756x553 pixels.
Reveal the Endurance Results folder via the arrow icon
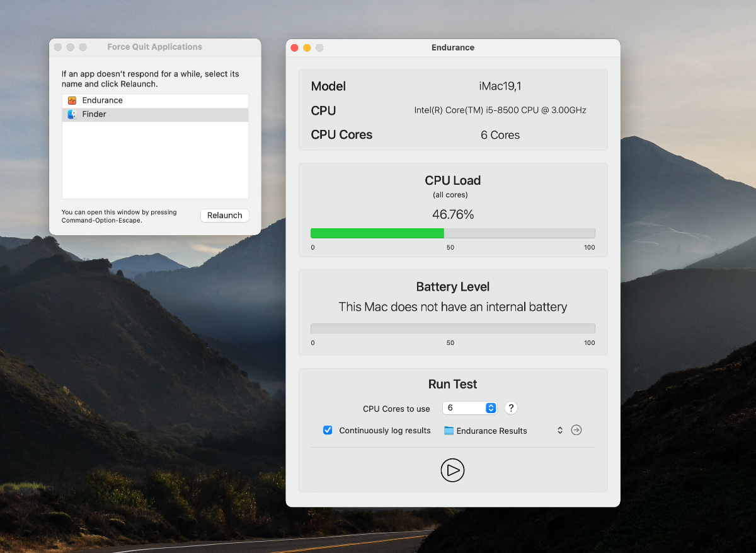click(576, 430)
